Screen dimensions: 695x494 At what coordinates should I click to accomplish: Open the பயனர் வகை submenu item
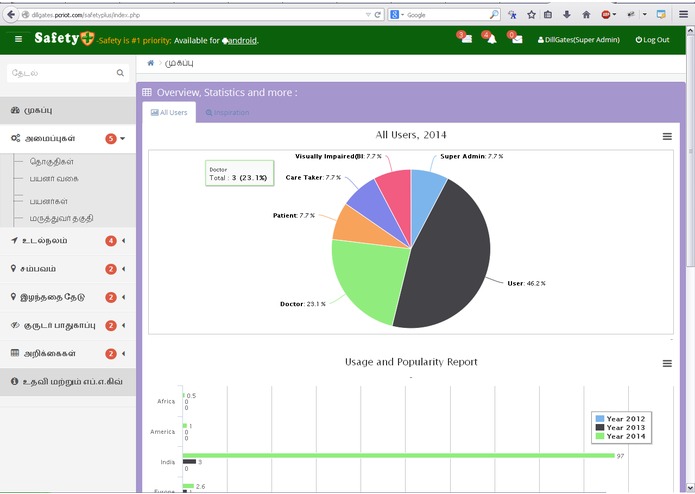(54, 179)
